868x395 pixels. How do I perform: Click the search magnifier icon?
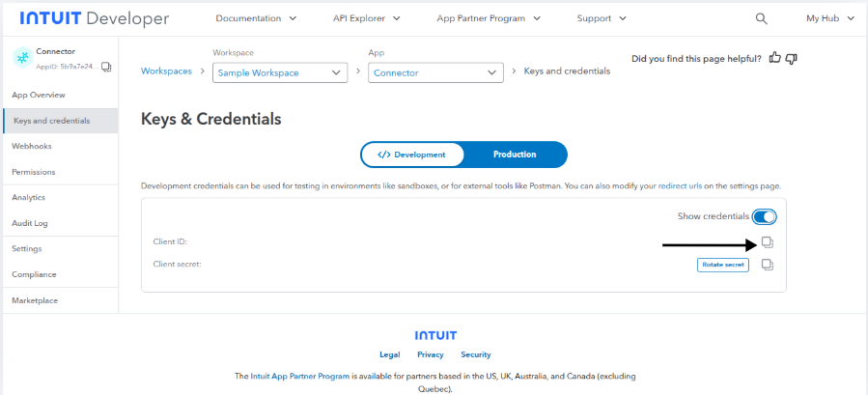pyautogui.click(x=761, y=18)
